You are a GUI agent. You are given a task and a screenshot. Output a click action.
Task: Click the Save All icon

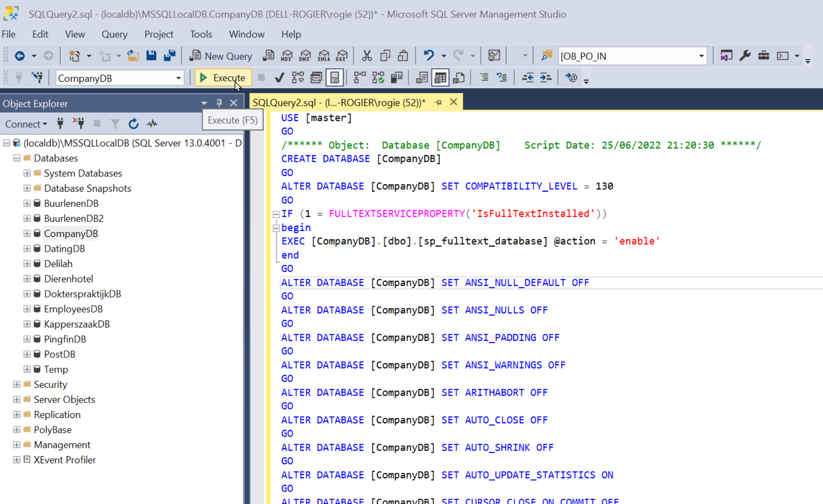[x=169, y=56]
